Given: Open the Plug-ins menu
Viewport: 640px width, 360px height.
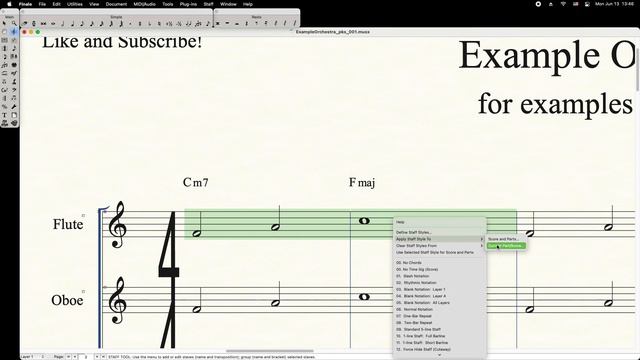Looking at the screenshot, I should pos(188,4).
